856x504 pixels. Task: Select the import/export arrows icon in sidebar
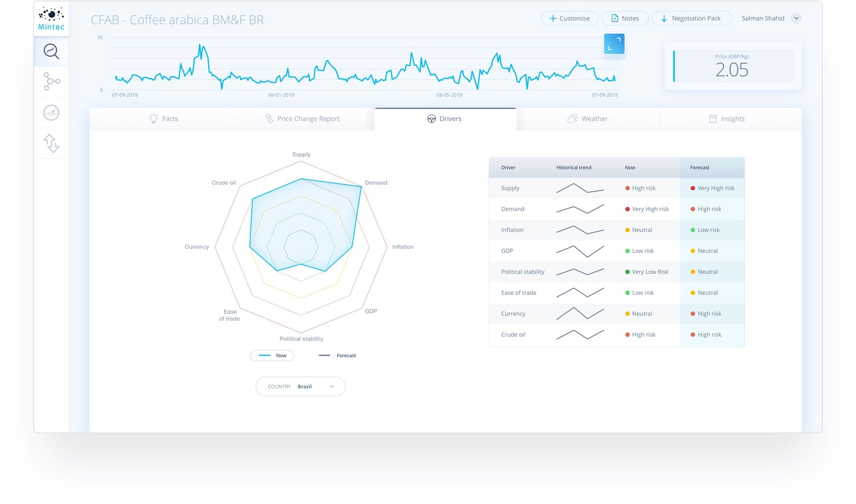[51, 143]
